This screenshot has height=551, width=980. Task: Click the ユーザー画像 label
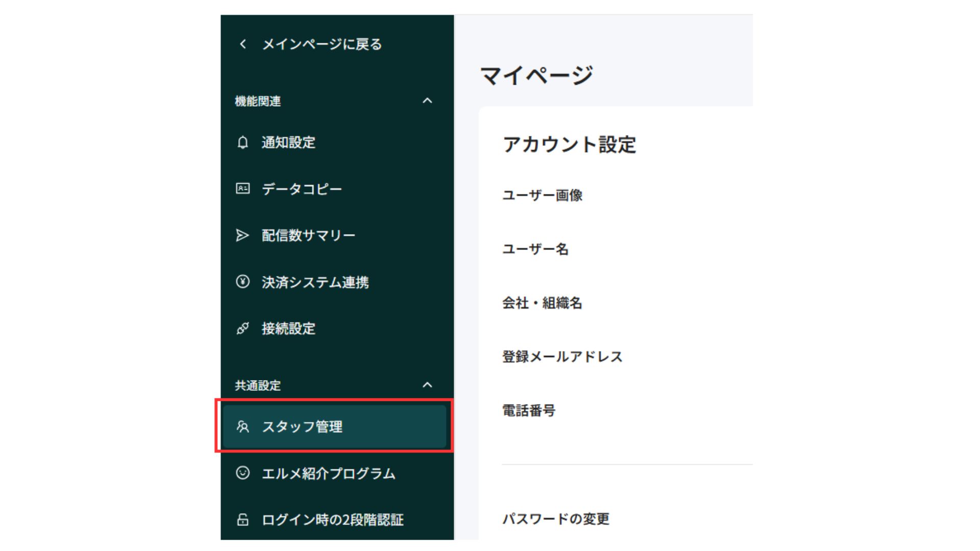click(542, 195)
